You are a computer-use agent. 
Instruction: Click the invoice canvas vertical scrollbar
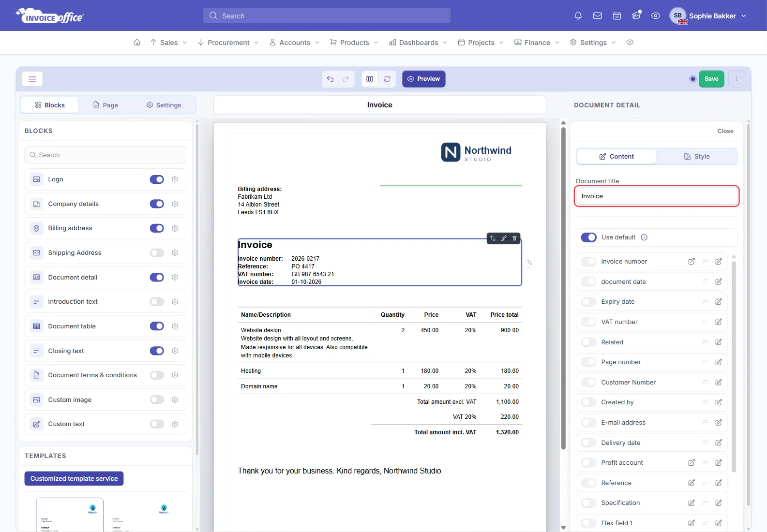tap(563, 288)
